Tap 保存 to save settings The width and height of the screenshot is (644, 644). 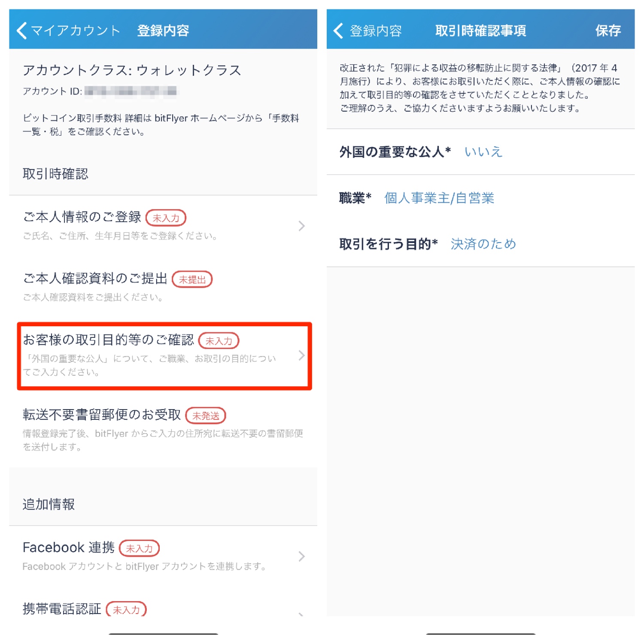click(x=608, y=30)
